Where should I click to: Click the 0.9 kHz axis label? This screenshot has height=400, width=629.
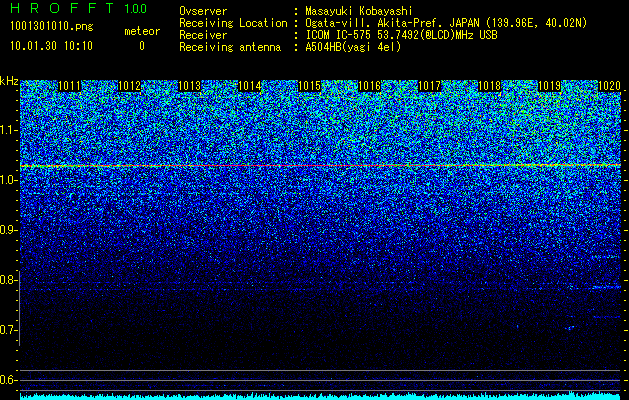click(x=7, y=230)
